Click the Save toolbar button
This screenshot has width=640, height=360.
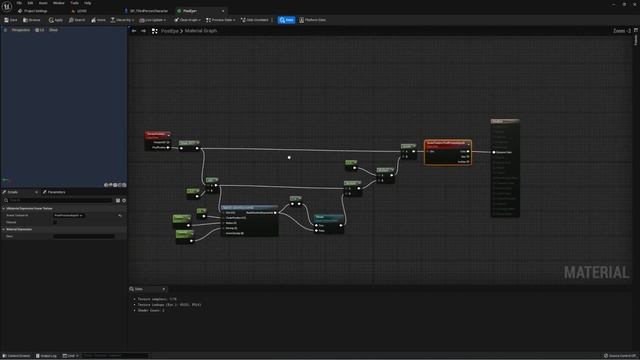[x=11, y=20]
